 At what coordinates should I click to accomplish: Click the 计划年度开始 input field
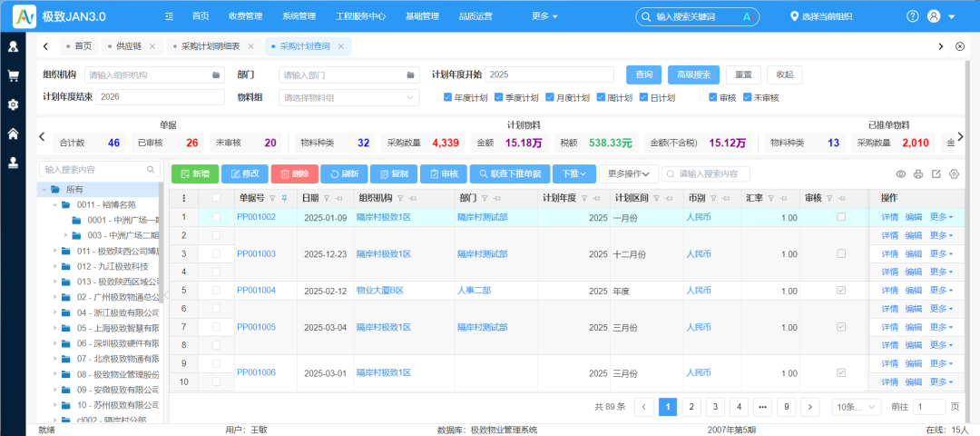click(x=549, y=74)
